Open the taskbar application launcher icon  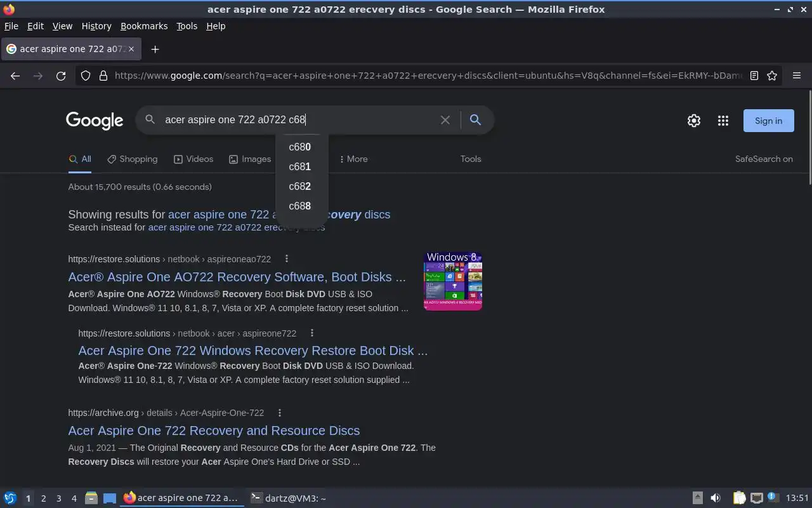tap(10, 498)
